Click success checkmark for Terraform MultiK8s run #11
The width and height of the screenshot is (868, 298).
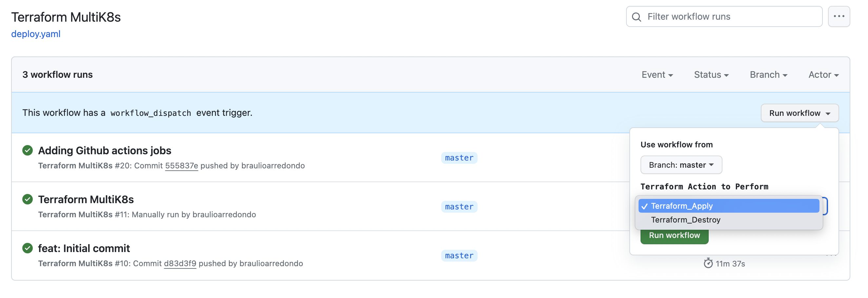pos(27,199)
